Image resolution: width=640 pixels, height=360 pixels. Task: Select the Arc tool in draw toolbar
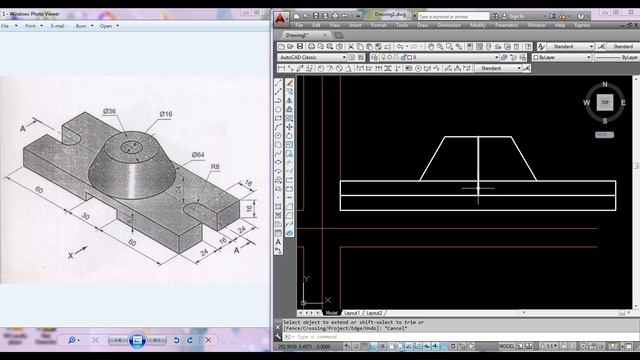pos(278,127)
